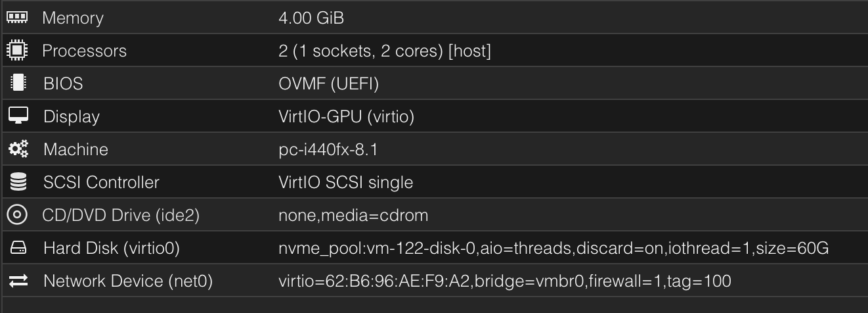Click the CD/DVD Drive disc icon
868x313 pixels.
pos(18,215)
